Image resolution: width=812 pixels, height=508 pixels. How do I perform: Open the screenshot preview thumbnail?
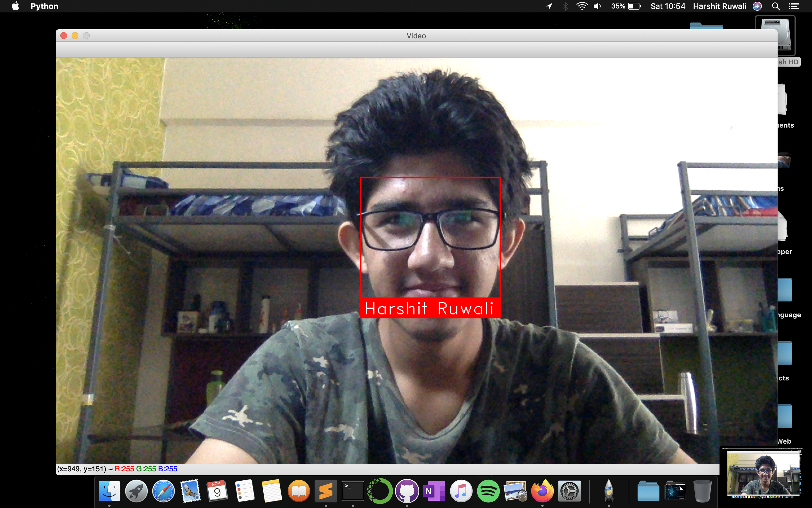tap(762, 473)
